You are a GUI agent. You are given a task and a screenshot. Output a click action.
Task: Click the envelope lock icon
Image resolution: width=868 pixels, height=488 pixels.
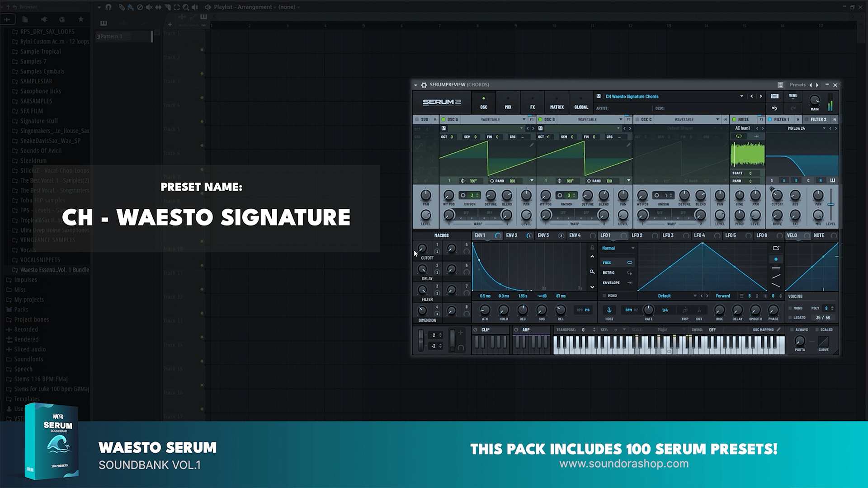pyautogui.click(x=592, y=248)
